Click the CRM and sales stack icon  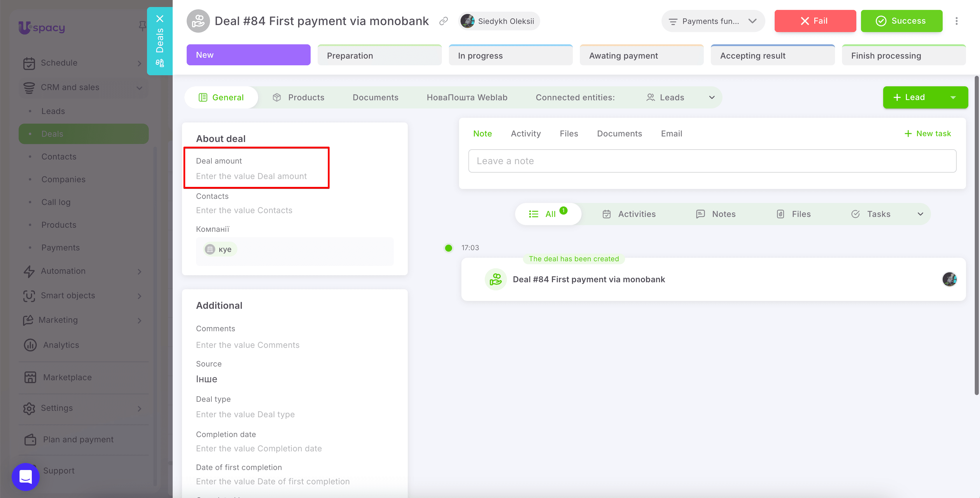pos(29,87)
